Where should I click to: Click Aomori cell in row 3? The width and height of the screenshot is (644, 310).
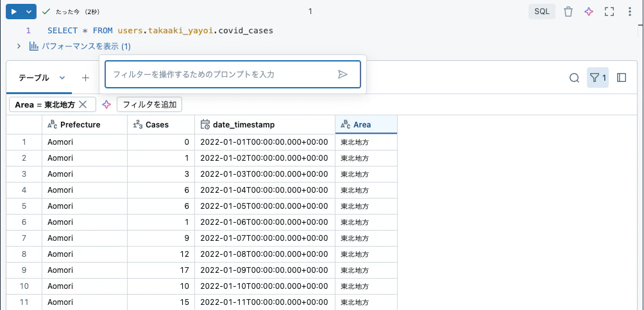pos(85,174)
